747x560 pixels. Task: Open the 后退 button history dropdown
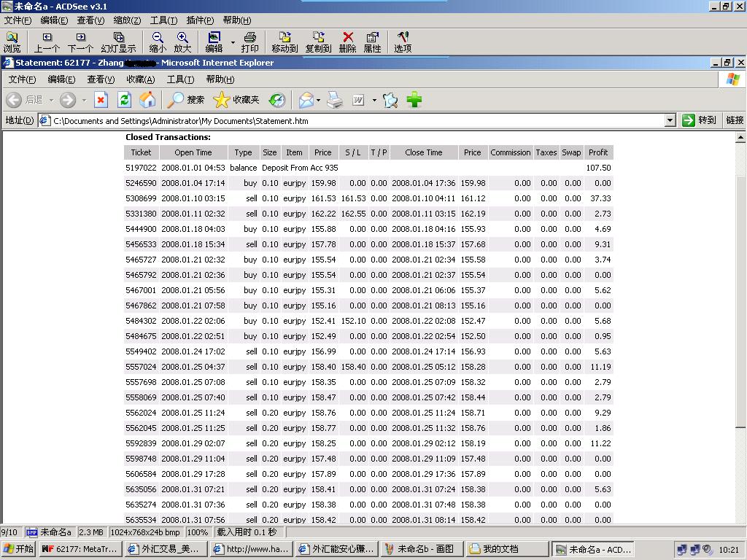[51, 100]
